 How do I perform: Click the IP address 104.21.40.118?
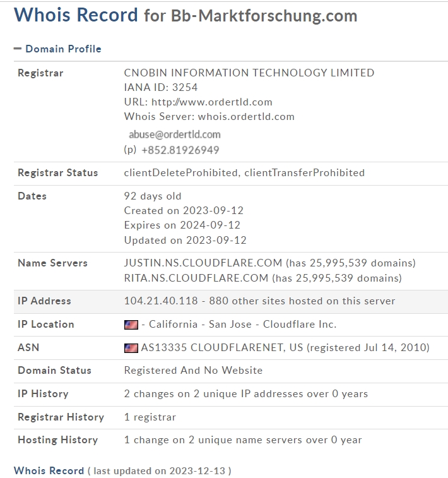161,301
